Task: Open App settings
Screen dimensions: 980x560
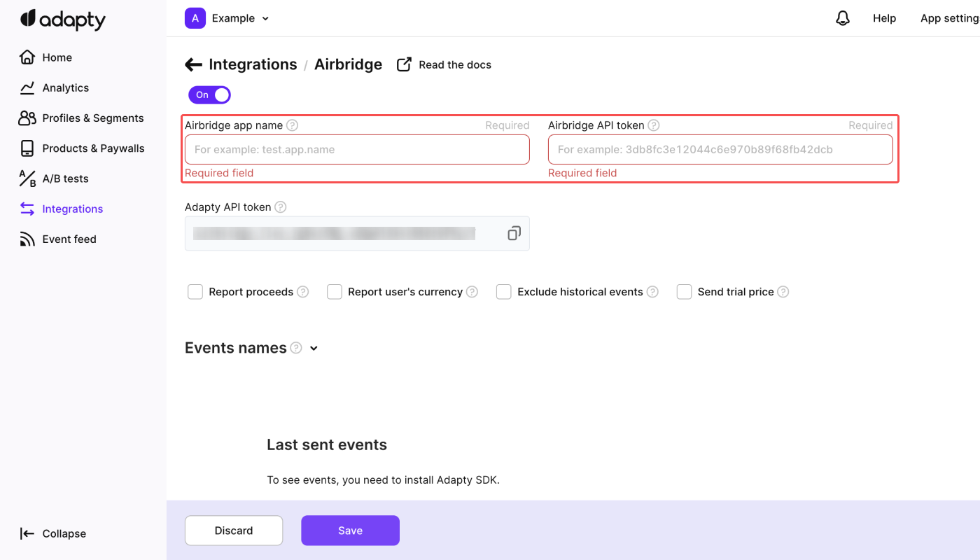Action: point(950,18)
